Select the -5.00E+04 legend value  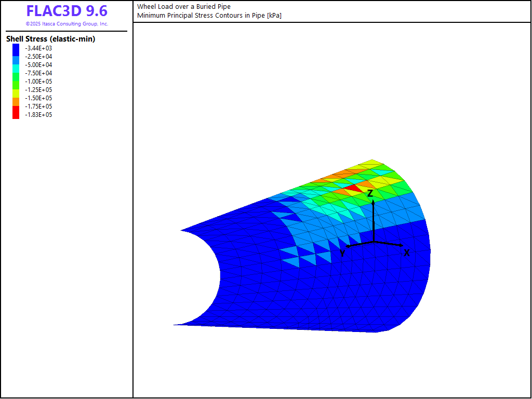[x=38, y=65]
